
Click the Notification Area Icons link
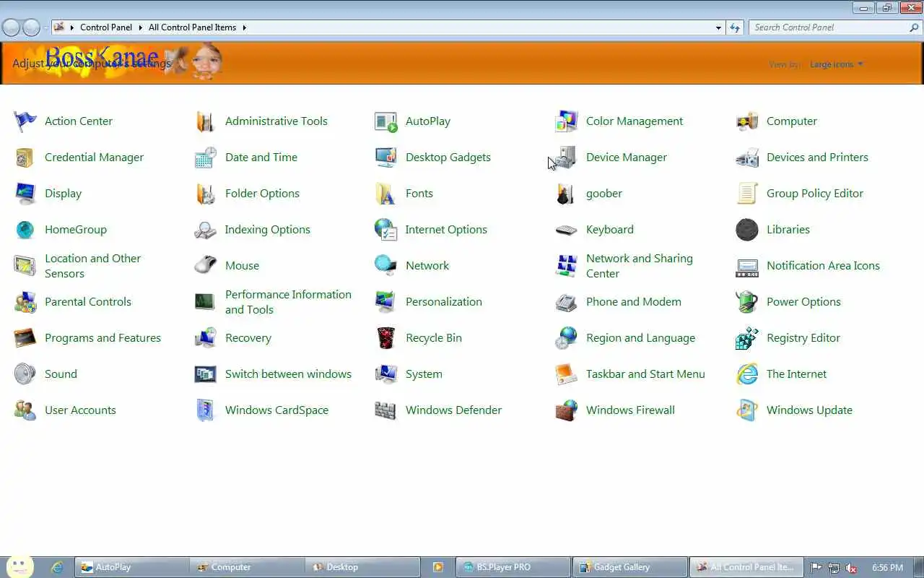click(x=823, y=266)
